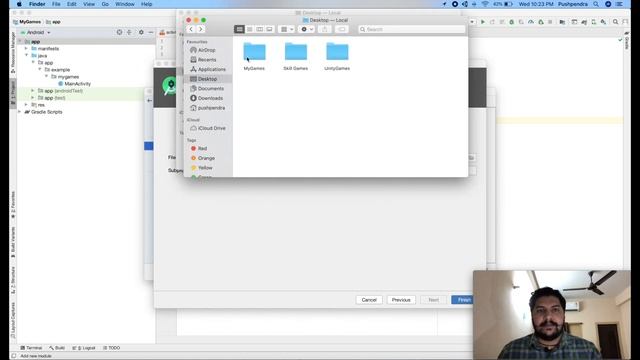The height and width of the screenshot is (360, 640).
Task: Open the File menu
Action: [x=56, y=4]
